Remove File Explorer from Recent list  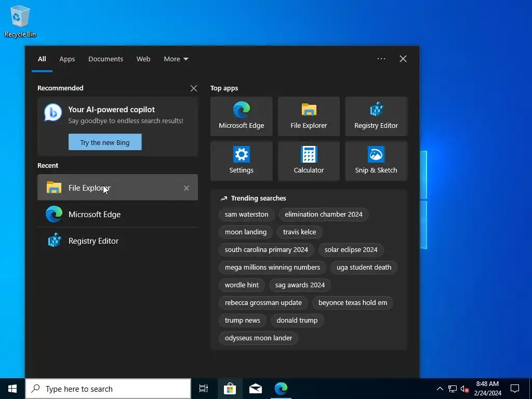coord(187,188)
